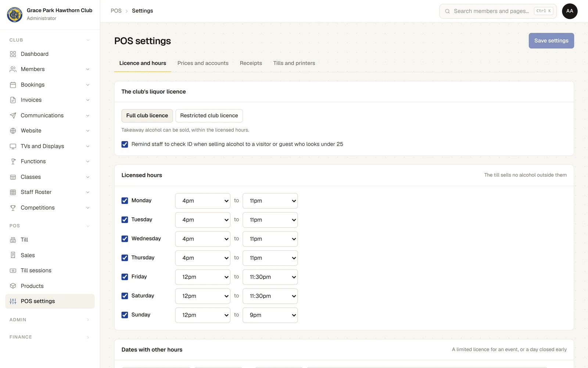Click the Bookings calendar icon
The width and height of the screenshot is (588, 368).
point(13,85)
